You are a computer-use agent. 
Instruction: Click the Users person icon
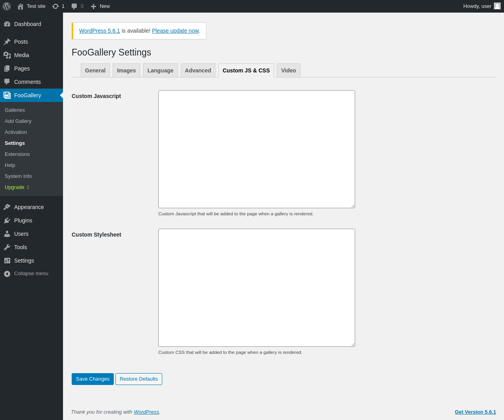point(7,234)
